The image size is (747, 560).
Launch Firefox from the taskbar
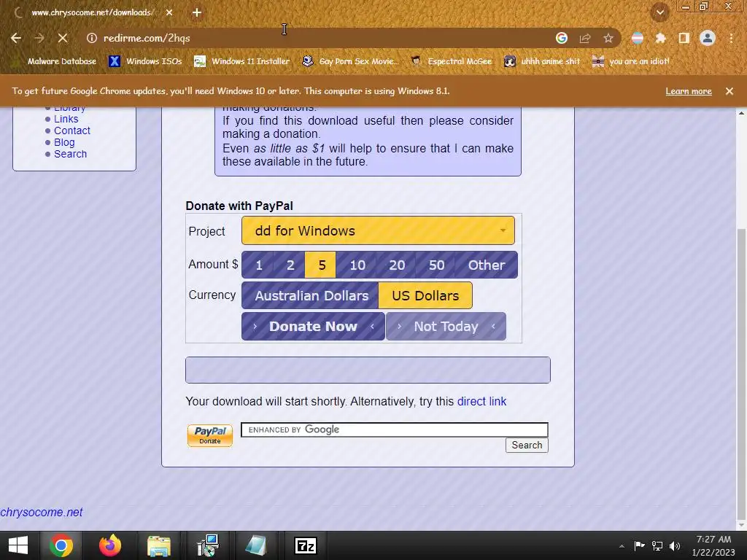coord(110,545)
